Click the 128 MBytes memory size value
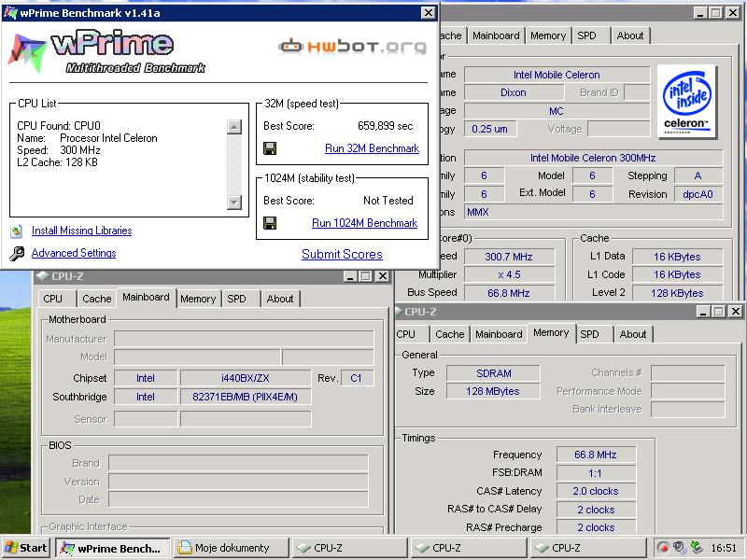The height and width of the screenshot is (560, 747). [x=494, y=391]
